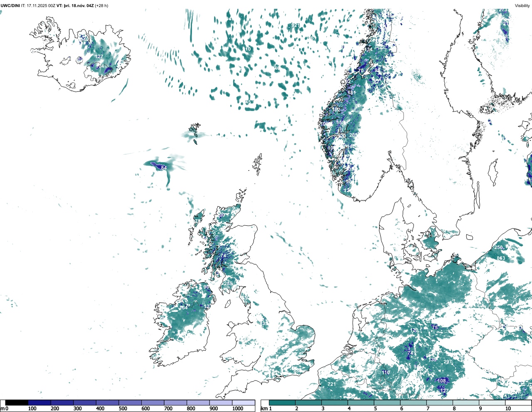The height and width of the screenshot is (412, 532).
Task: Click the '142' value in southern Norway
Action: coord(351,147)
